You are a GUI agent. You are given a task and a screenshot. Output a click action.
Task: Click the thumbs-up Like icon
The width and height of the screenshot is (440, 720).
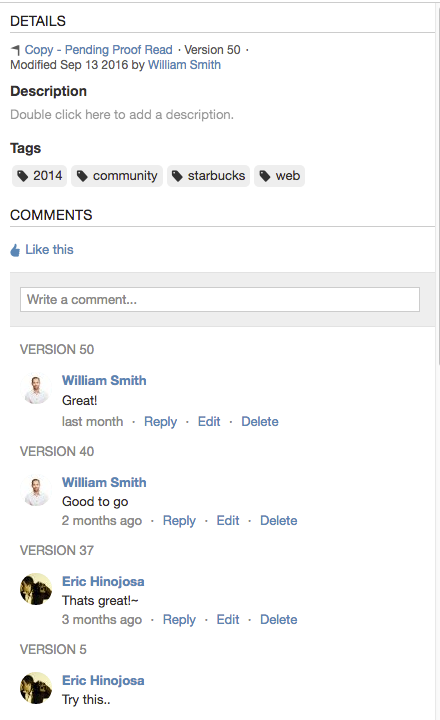pos(15,250)
